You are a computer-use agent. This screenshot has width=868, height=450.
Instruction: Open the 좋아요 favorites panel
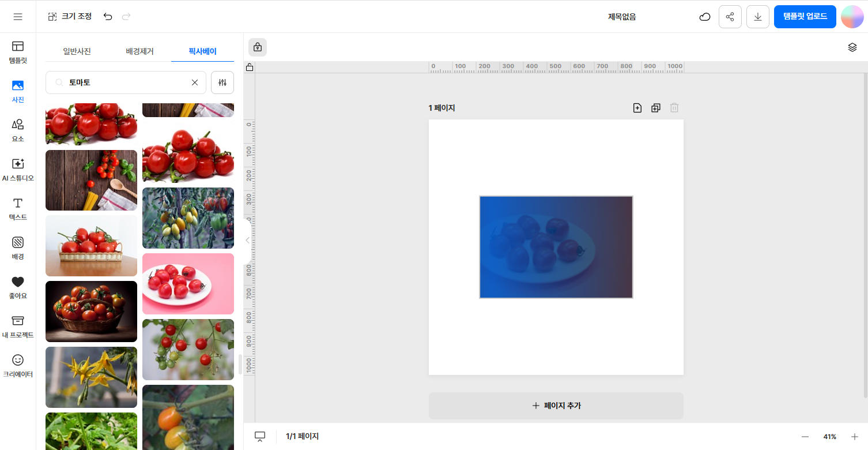tap(18, 287)
